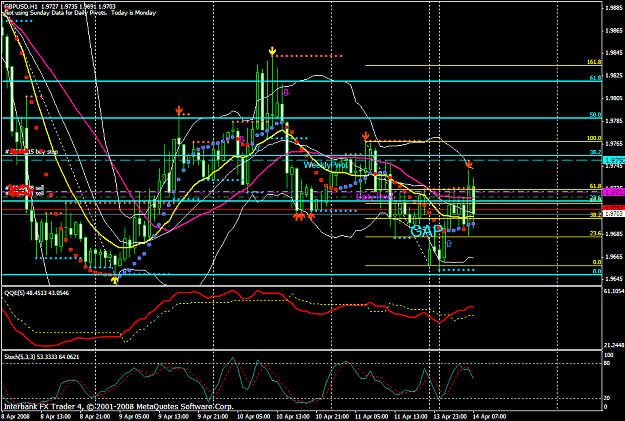Viewport: 625px width, 421px height.
Task: Click '9 Apr 05:00' on the time axis
Action: (x=134, y=417)
